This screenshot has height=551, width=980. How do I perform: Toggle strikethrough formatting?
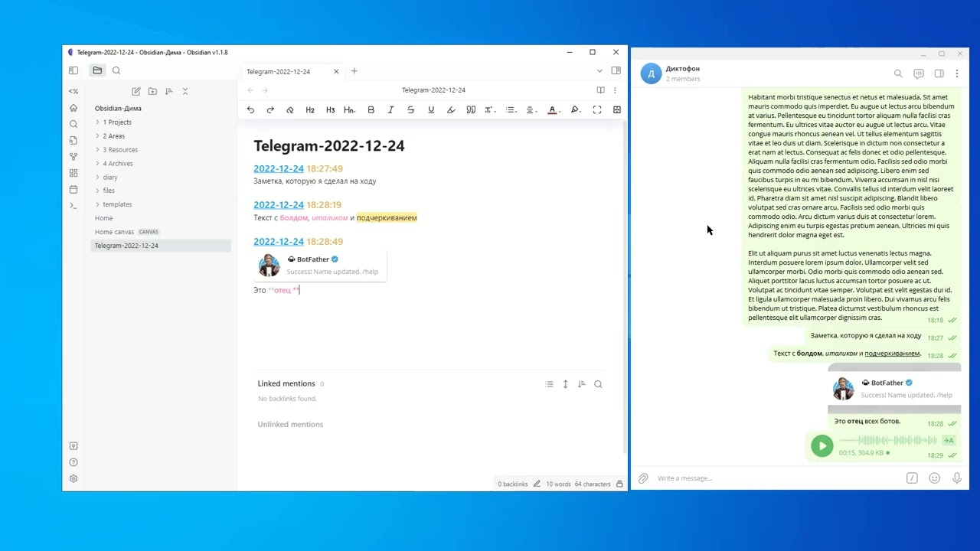pyautogui.click(x=410, y=110)
